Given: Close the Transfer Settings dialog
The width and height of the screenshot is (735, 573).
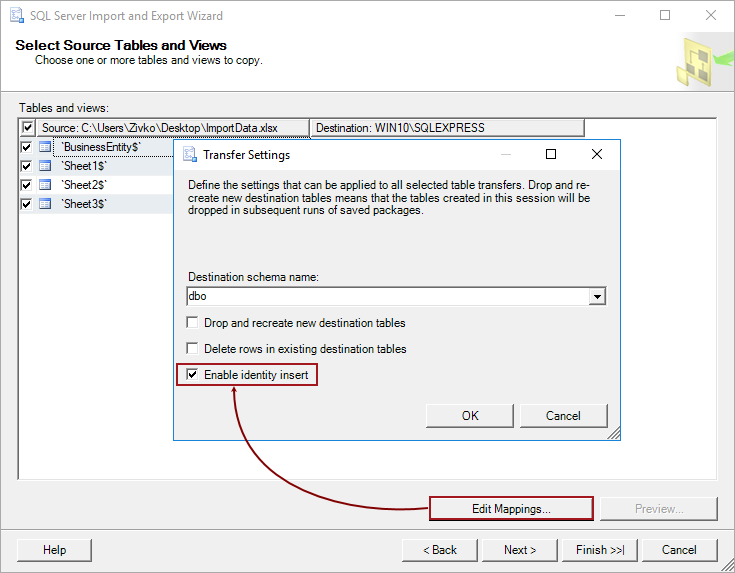Looking at the screenshot, I should (597, 154).
